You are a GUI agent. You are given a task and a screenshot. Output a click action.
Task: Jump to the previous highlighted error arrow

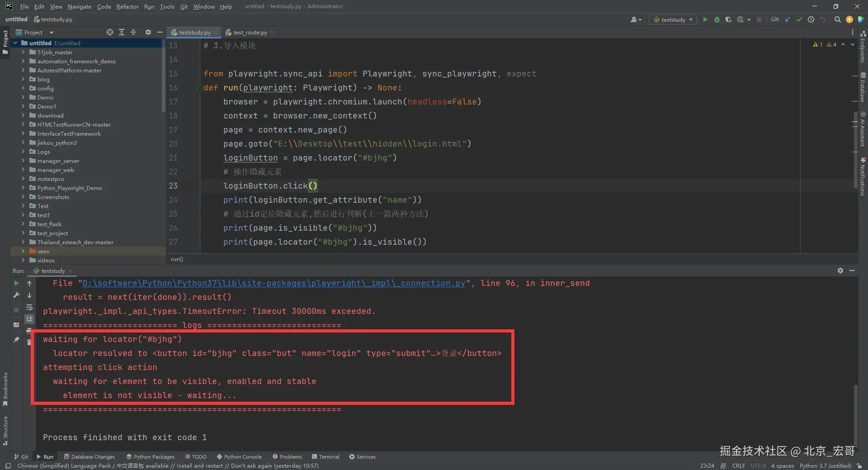(843, 44)
